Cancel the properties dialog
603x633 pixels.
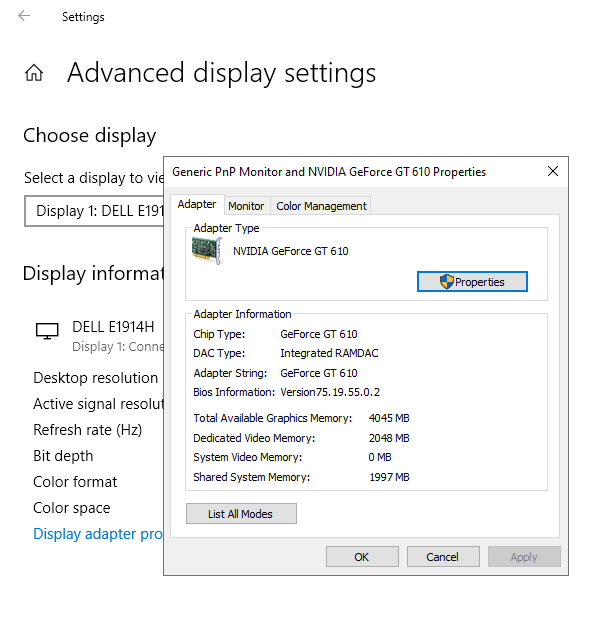coord(443,557)
